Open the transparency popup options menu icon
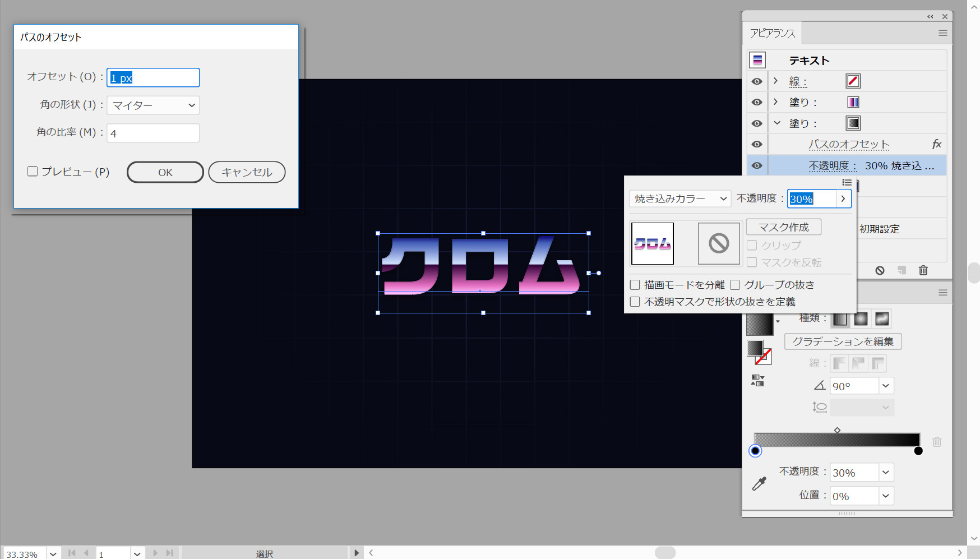The height and width of the screenshot is (559, 980). pos(847,182)
